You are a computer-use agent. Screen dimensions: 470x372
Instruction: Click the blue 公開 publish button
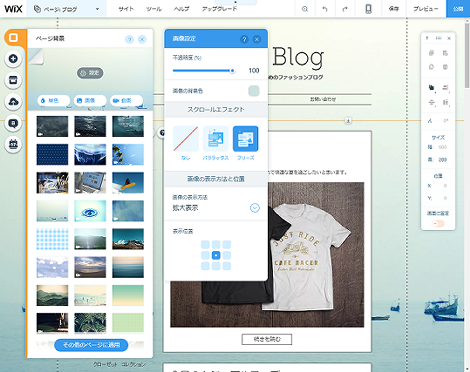point(458,9)
